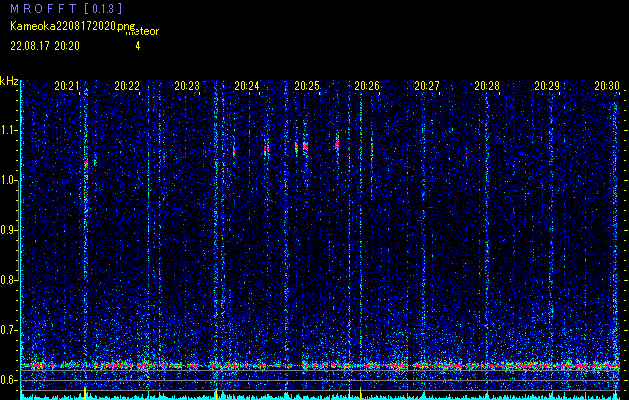Click the 20:27 time label
The width and height of the screenshot is (629, 400).
427,86
